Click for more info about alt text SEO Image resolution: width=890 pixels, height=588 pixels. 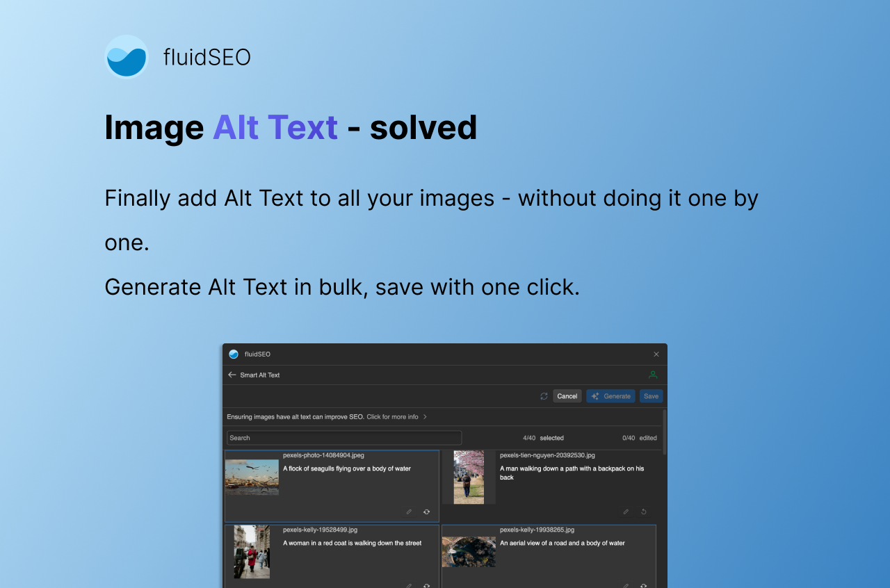[x=394, y=416]
